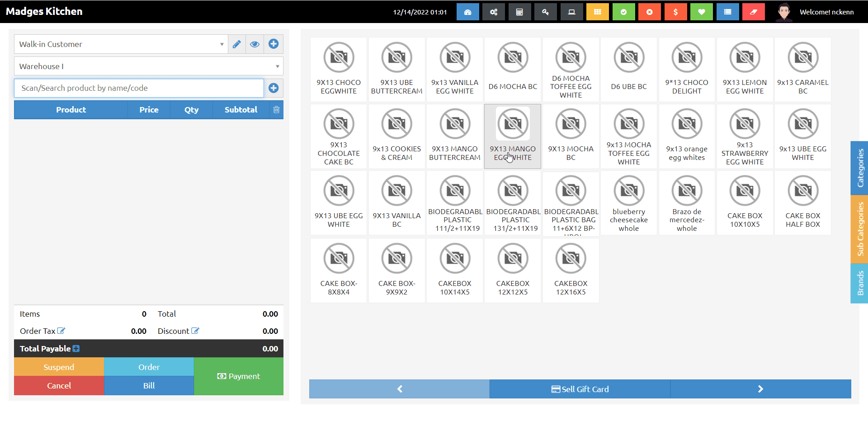Focus the Scan/Search product field
Image resolution: width=868 pixels, height=421 pixels.
pyautogui.click(x=139, y=88)
